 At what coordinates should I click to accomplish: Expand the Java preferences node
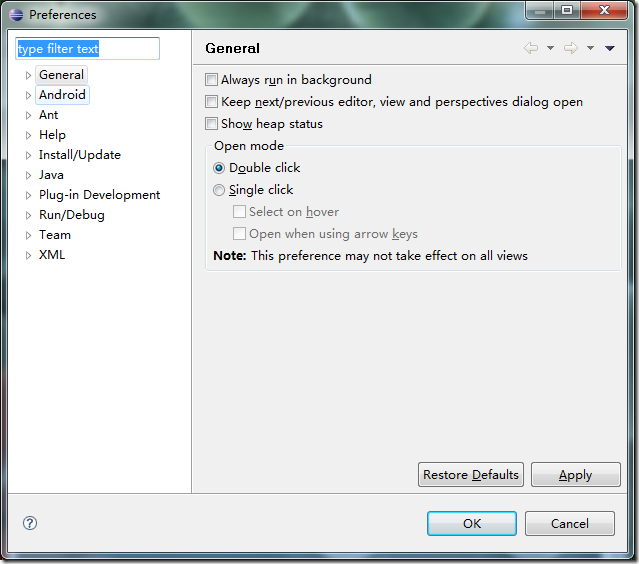28,176
